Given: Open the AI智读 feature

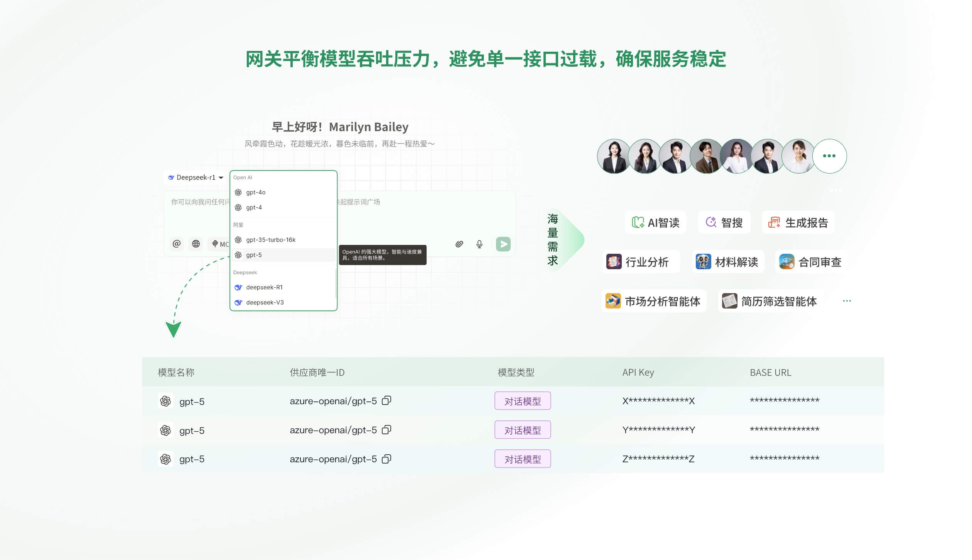Looking at the screenshot, I should click(656, 223).
